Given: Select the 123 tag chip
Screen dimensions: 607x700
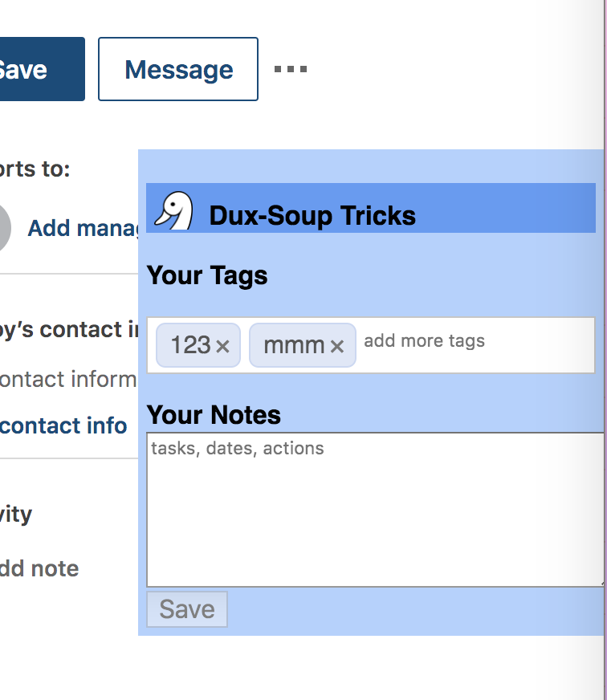Looking at the screenshot, I should pos(198,345).
